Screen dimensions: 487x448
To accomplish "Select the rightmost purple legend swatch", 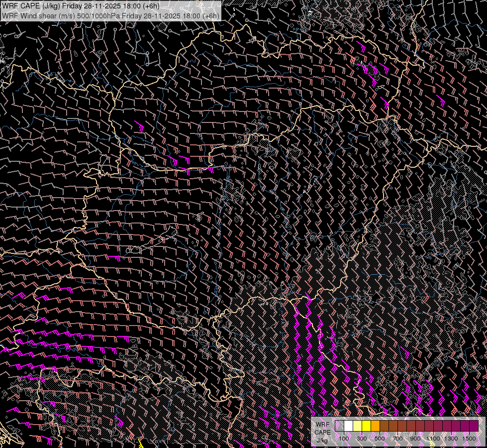I will [x=474, y=426].
